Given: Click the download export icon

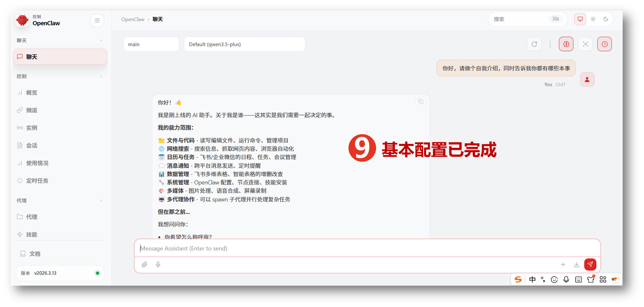Looking at the screenshot, I should pos(577,265).
